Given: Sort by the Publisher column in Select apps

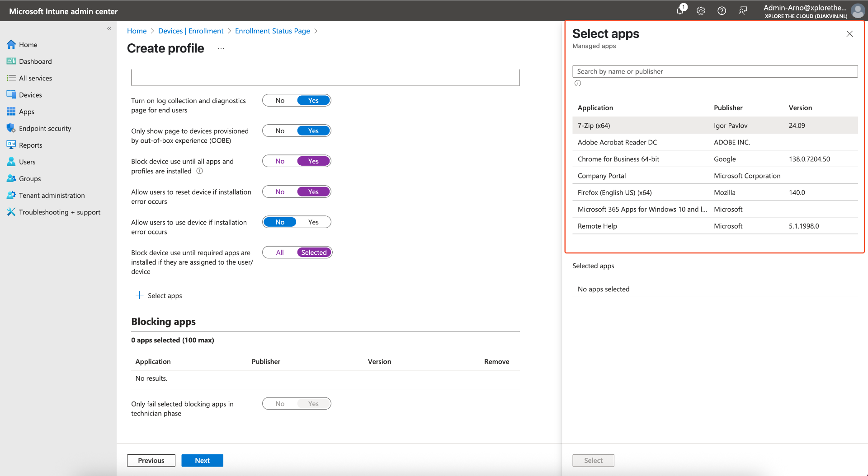Looking at the screenshot, I should coord(728,107).
